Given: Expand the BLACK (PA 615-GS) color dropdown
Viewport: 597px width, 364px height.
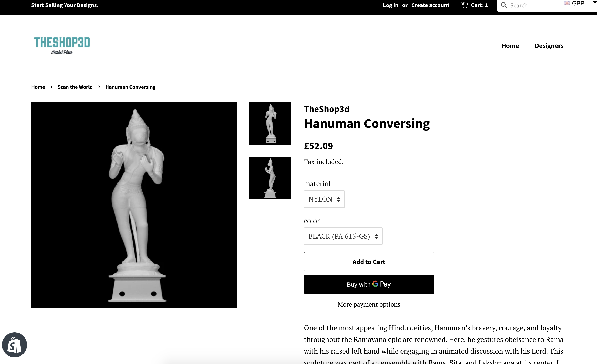Looking at the screenshot, I should point(343,236).
